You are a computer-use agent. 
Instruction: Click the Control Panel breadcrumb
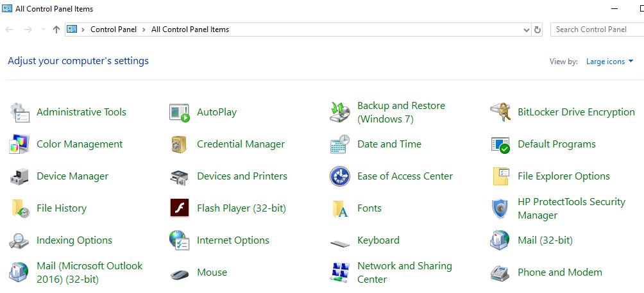114,29
